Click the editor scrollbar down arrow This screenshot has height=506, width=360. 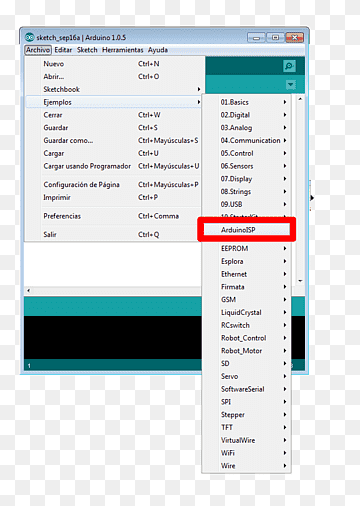click(x=300, y=281)
